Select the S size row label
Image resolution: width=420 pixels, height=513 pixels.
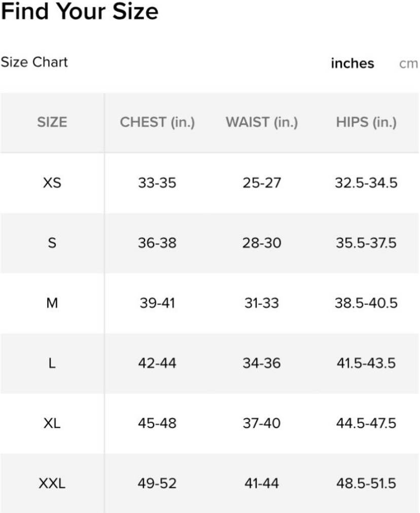coord(52,243)
